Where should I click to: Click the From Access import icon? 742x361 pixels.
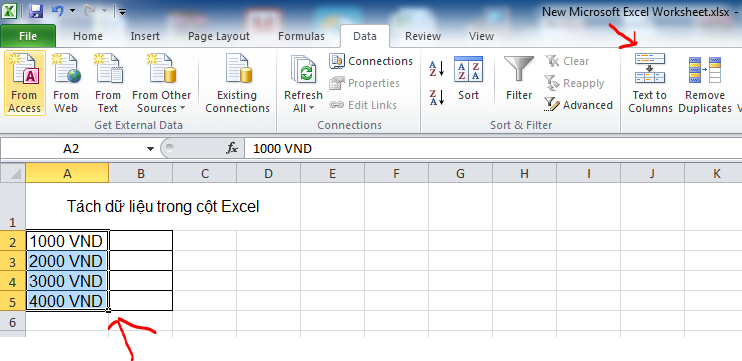click(x=25, y=83)
